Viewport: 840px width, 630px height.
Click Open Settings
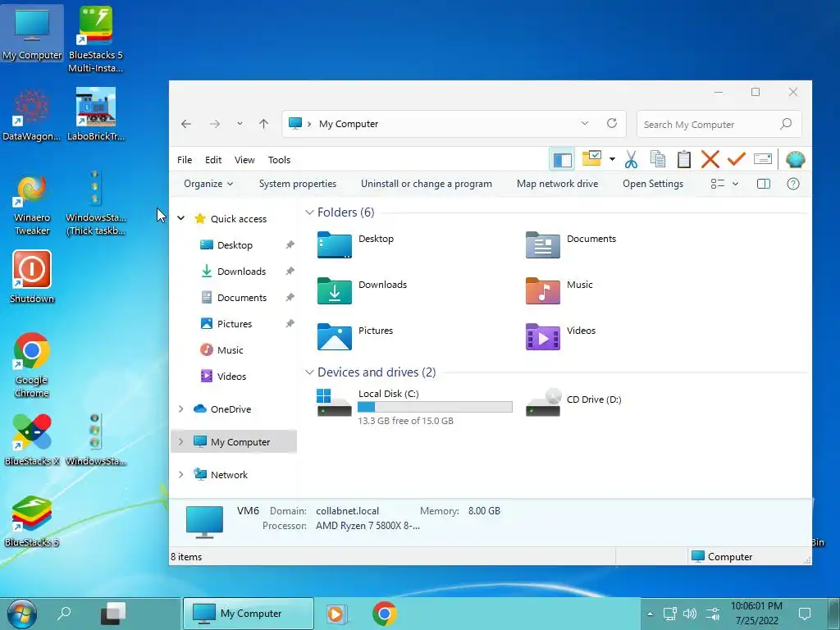[x=652, y=184]
